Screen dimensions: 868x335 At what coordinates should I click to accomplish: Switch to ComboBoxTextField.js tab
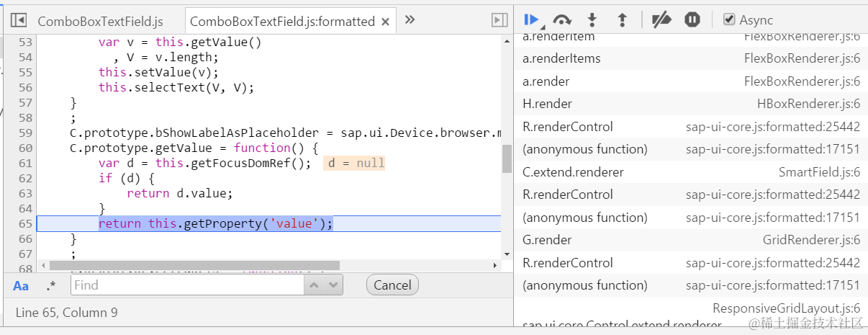point(100,22)
